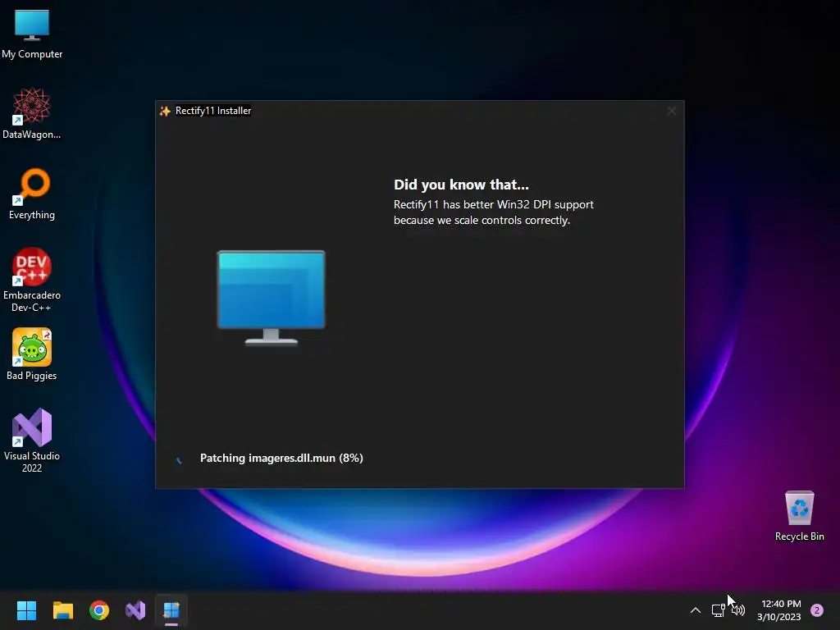Click Rectify11 Installer taskbar button
Image resolution: width=840 pixels, height=630 pixels.
pyautogui.click(x=171, y=610)
